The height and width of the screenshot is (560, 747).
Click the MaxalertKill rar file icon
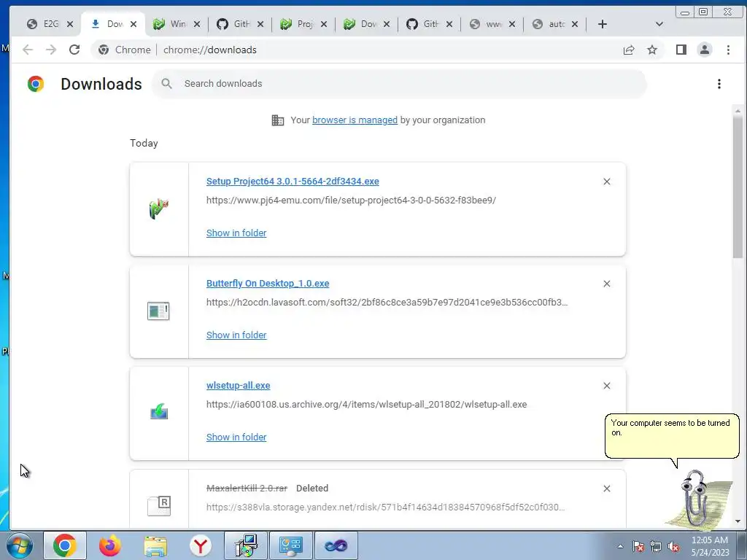[x=158, y=506]
